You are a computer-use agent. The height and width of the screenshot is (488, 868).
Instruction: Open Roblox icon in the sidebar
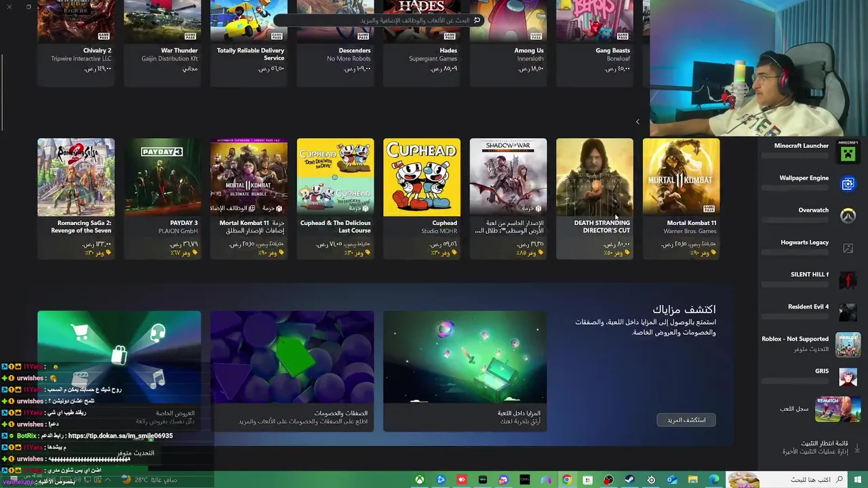click(848, 344)
